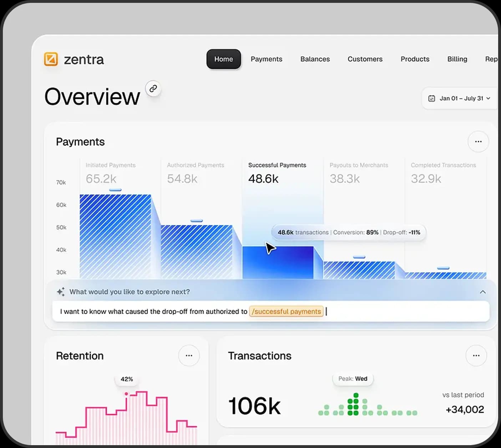Click the +34,002 vs last period value
The width and height of the screenshot is (501, 448).
point(465,409)
